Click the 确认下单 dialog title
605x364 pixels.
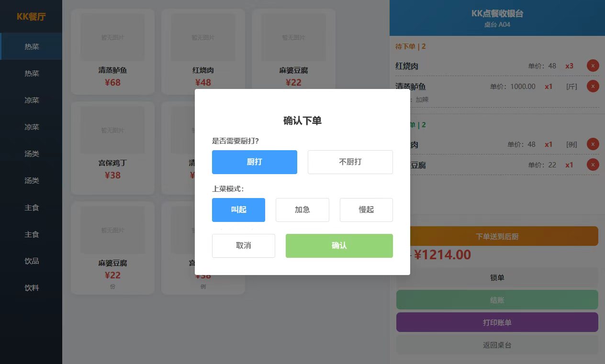click(302, 121)
